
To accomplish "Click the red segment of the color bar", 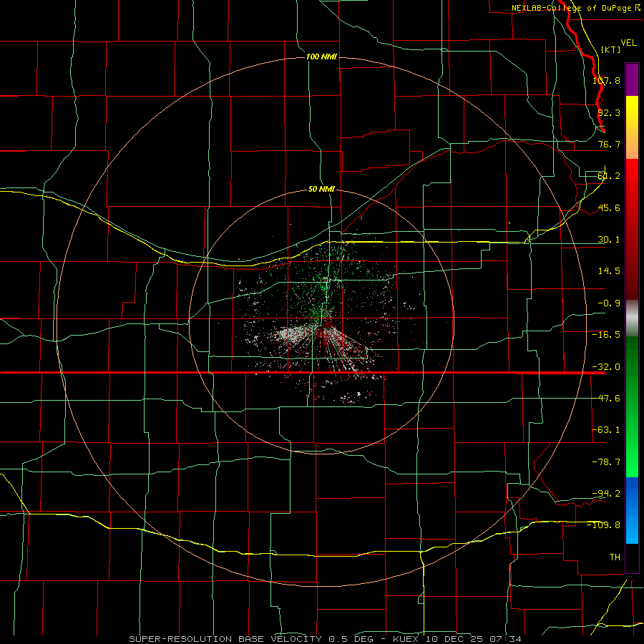I will pos(632,229).
